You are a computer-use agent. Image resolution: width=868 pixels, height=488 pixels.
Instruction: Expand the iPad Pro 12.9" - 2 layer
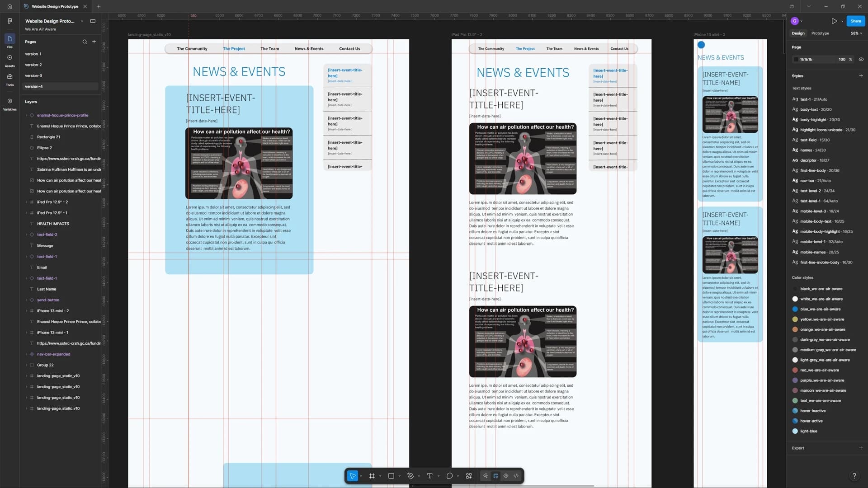(26, 202)
